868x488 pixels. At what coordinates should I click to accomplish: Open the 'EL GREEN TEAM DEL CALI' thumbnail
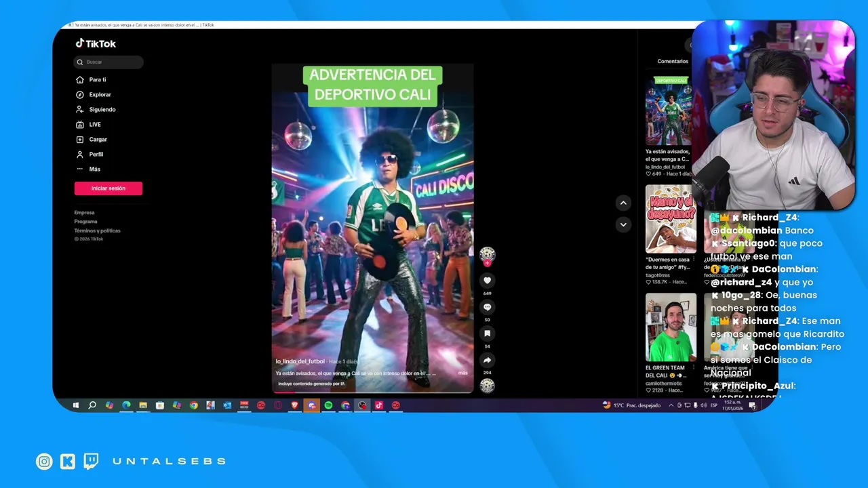(671, 327)
